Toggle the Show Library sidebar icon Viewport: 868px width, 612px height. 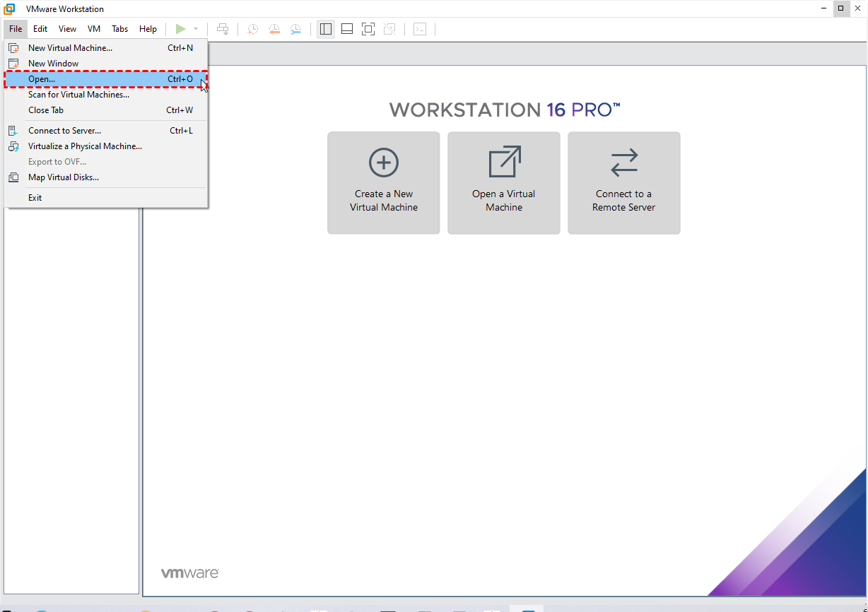[x=326, y=29]
